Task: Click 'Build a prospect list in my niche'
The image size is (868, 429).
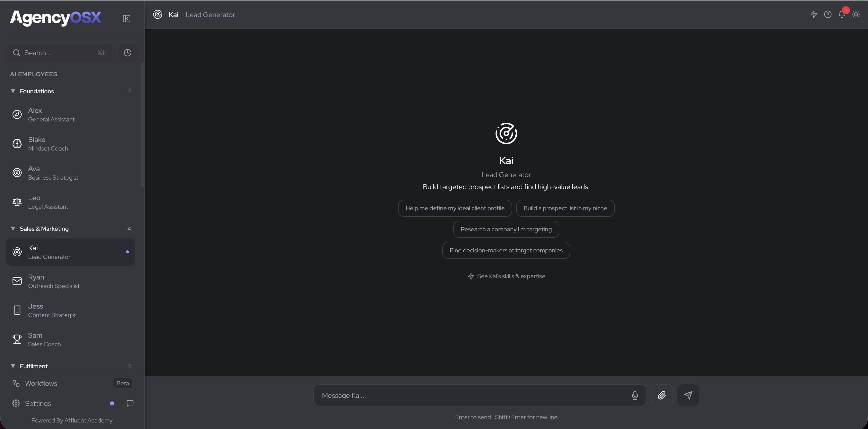Action: [565, 208]
